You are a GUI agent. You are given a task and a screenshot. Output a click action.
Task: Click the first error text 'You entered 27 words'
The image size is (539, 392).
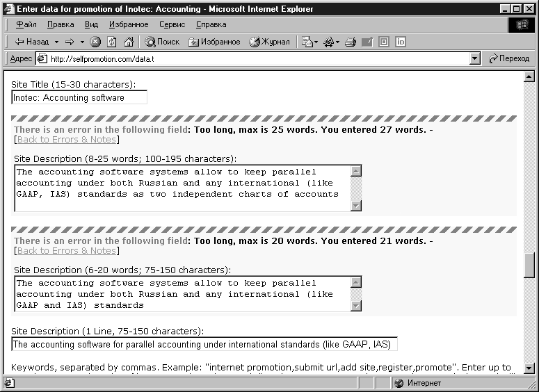[373, 129]
